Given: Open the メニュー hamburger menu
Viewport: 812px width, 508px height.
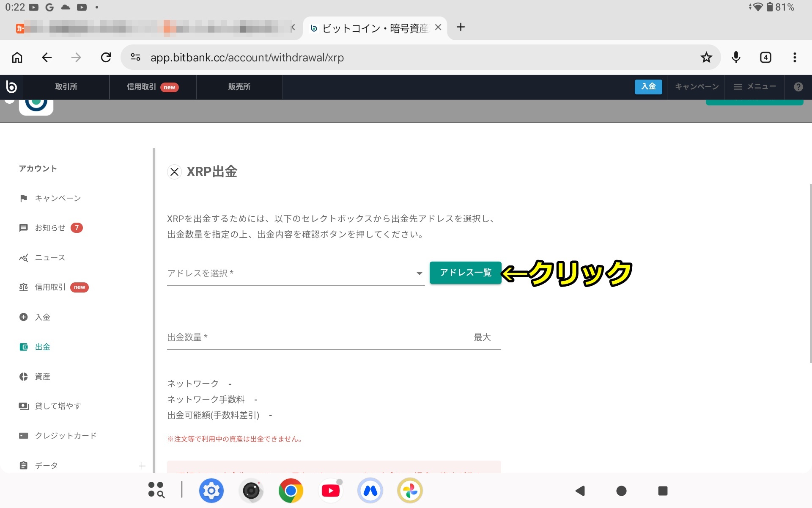Looking at the screenshot, I should 754,87.
